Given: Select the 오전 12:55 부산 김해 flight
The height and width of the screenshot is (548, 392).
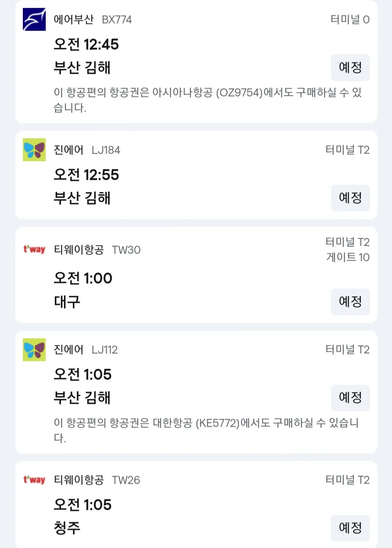Looking at the screenshot, I should click(x=196, y=175).
